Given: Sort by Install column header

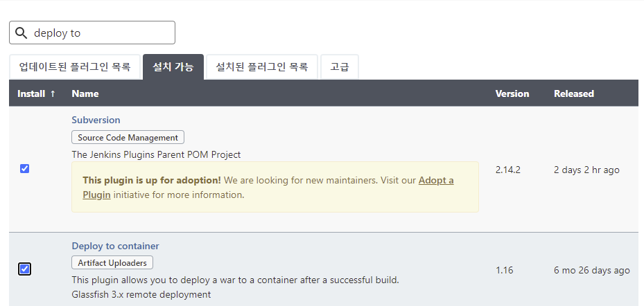Looking at the screenshot, I should 36,93.
